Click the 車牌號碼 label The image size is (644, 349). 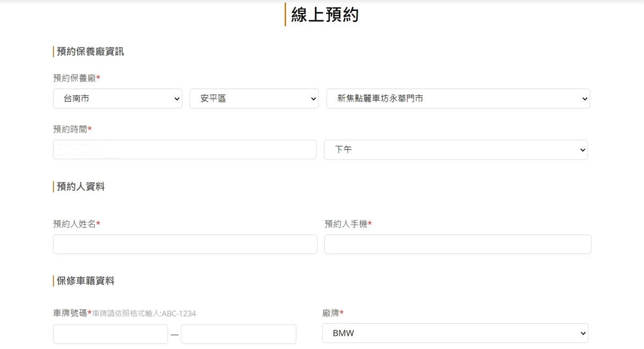[70, 313]
